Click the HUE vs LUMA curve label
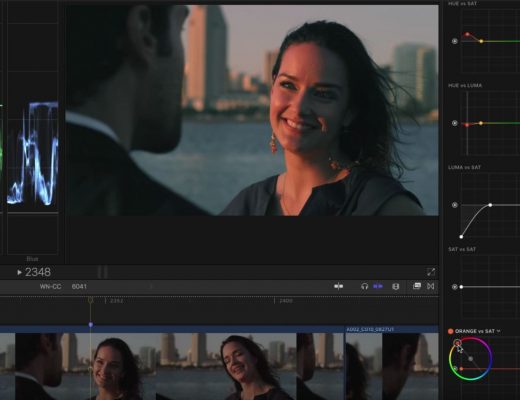The height and width of the screenshot is (400, 520). [x=465, y=86]
